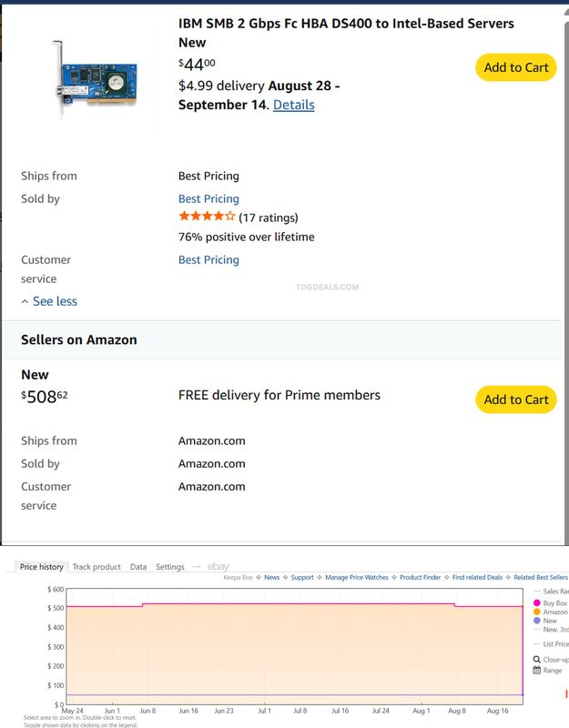
Task: Click the eBay logo icon
Action: click(x=218, y=566)
